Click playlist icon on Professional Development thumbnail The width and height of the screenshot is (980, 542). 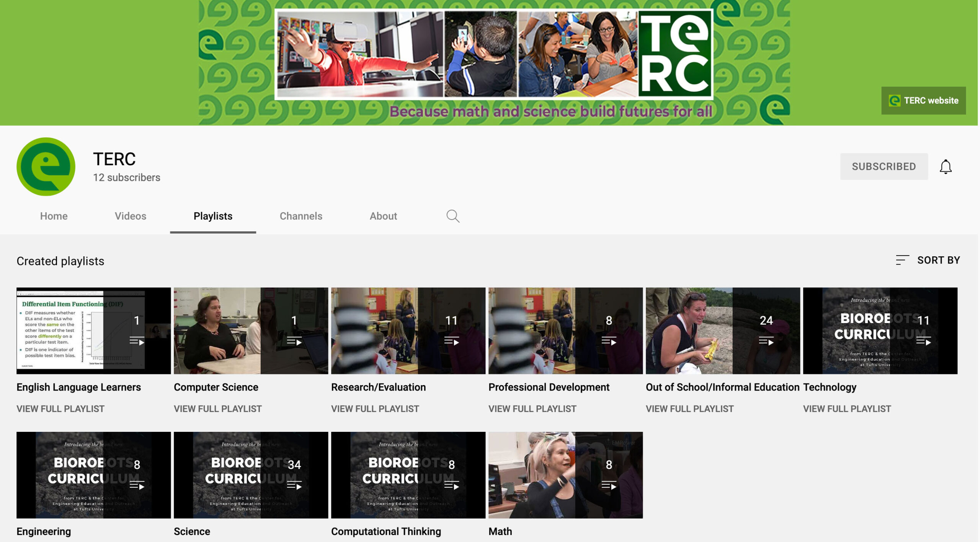click(x=609, y=341)
